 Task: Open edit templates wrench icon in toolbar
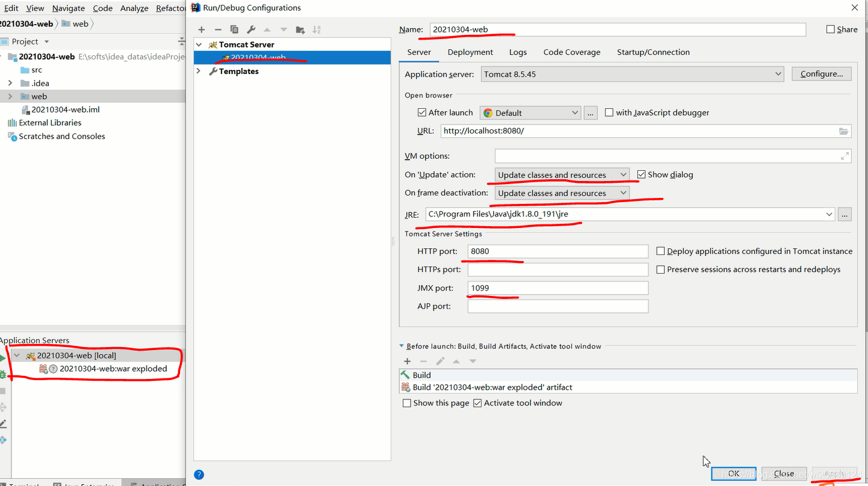click(x=251, y=29)
